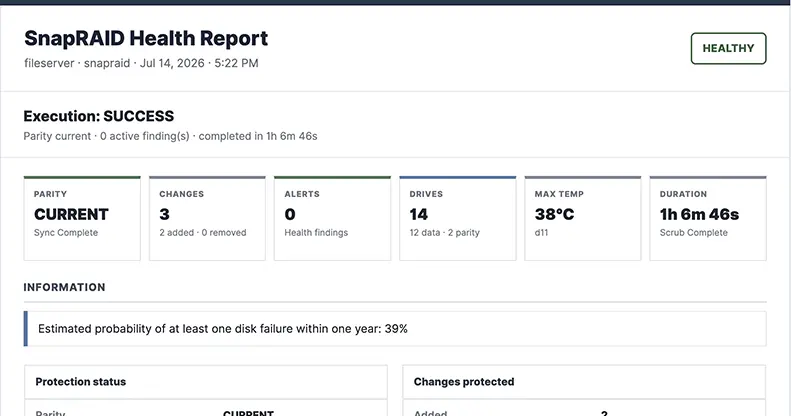Click the Sync Complete label
The height and width of the screenshot is (416, 791).
click(x=66, y=232)
